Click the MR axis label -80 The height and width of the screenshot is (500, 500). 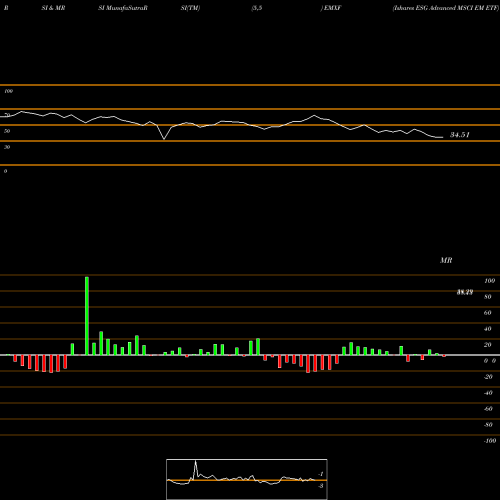click(488, 425)
